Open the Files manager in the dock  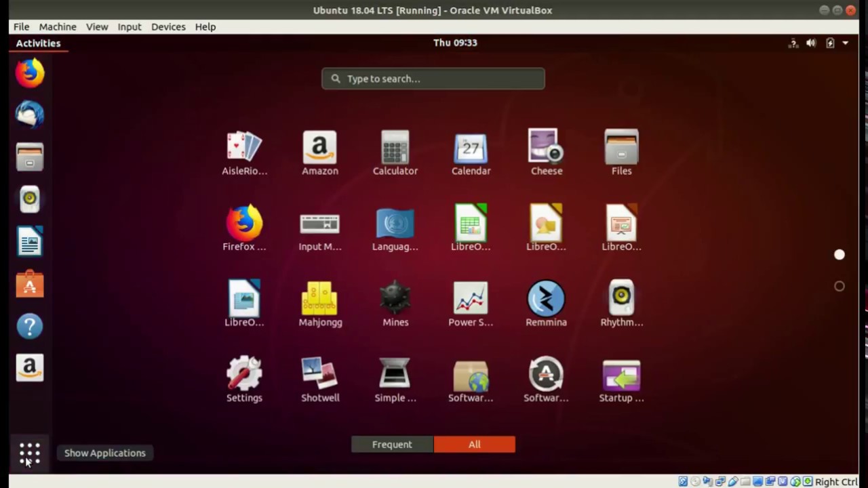[x=30, y=157]
